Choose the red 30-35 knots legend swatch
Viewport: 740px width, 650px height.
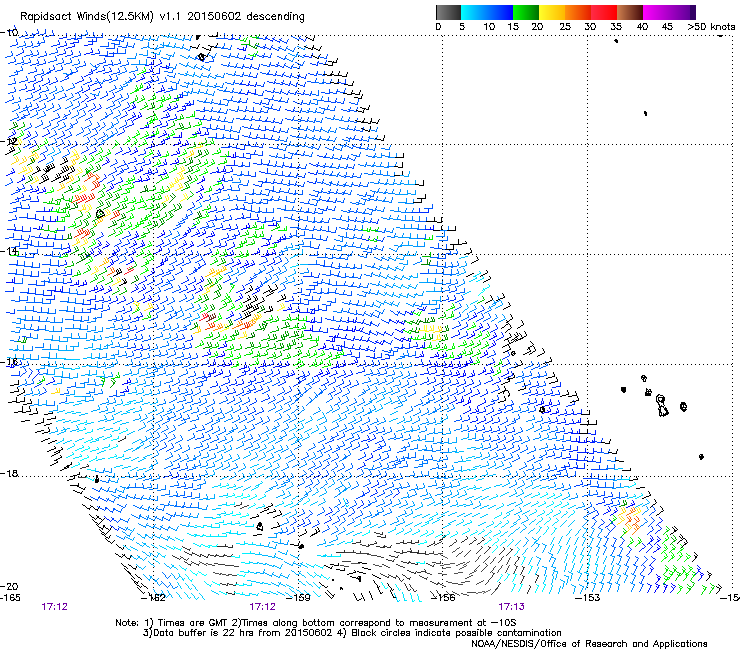(604, 12)
